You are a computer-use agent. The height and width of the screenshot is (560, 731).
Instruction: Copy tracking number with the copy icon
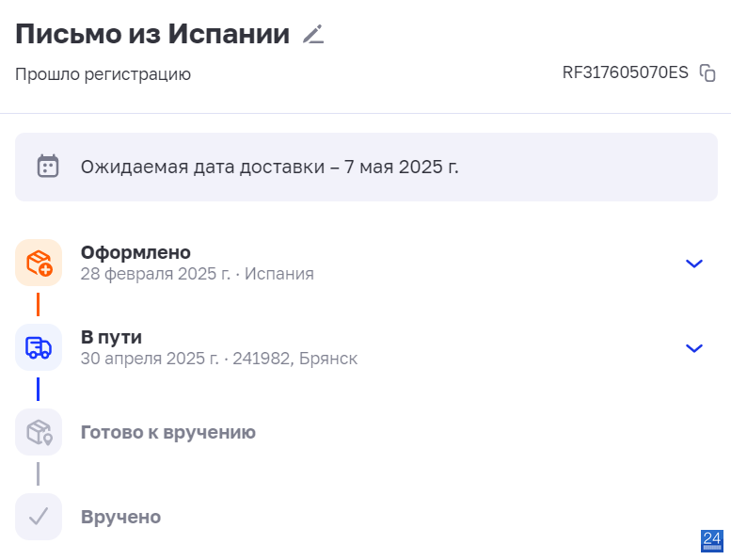coord(707,72)
